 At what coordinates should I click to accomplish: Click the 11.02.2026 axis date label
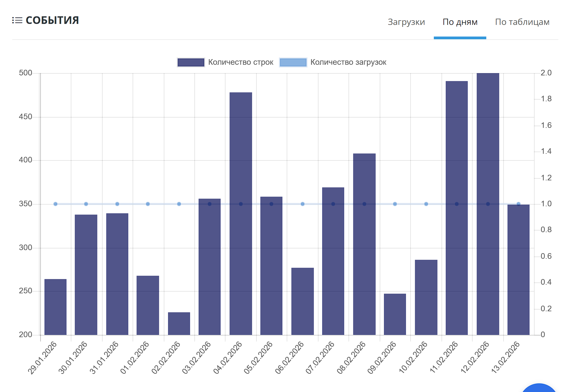click(444, 358)
